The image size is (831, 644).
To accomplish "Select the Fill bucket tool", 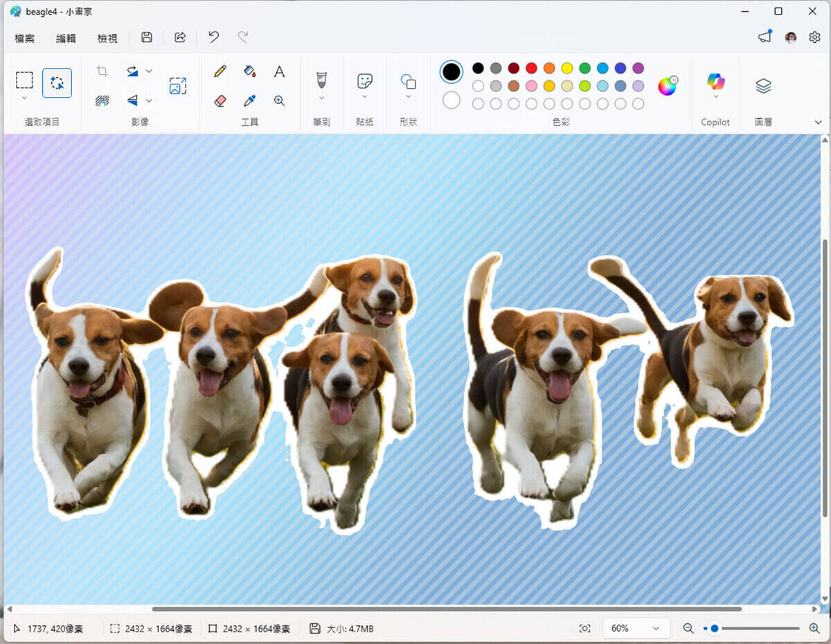I will [x=250, y=71].
